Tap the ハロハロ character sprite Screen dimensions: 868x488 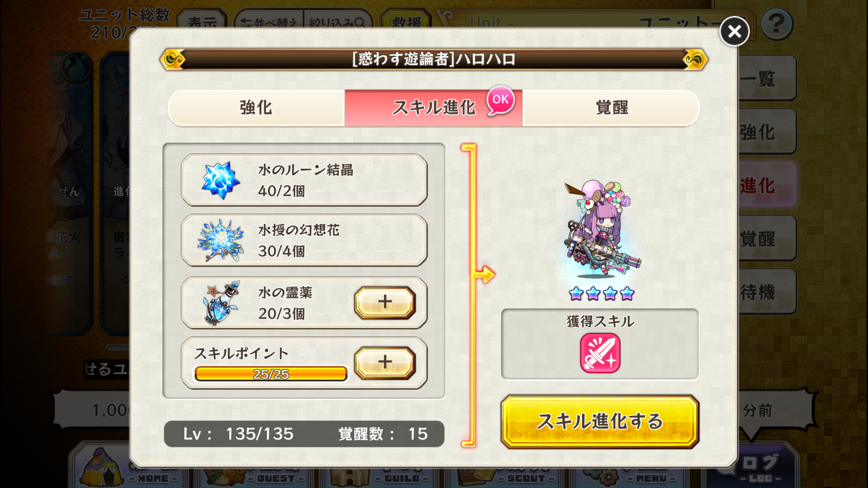[x=602, y=229]
